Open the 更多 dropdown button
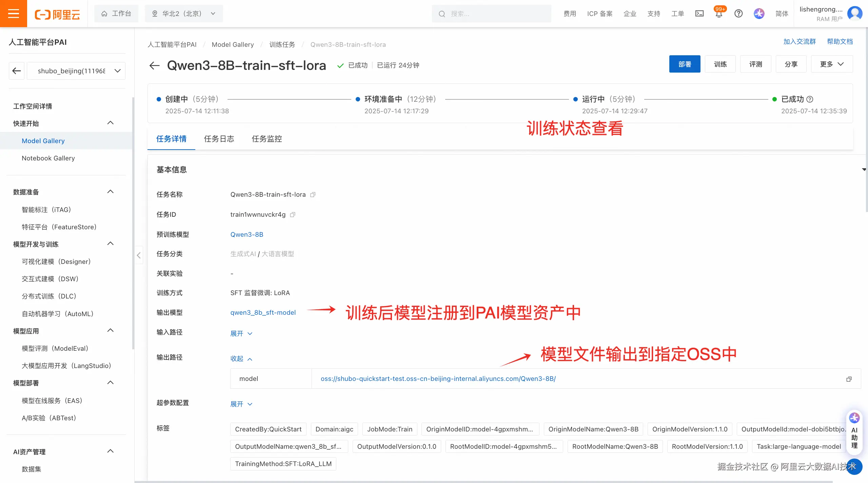868x483 pixels. [x=832, y=64]
